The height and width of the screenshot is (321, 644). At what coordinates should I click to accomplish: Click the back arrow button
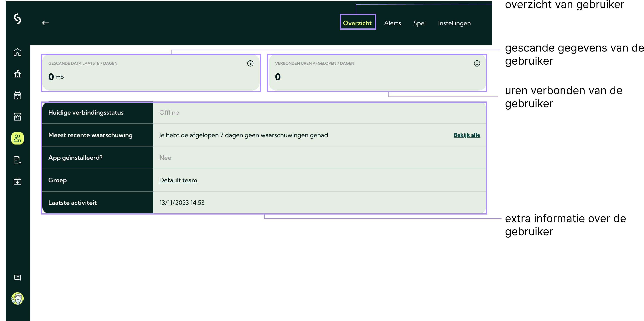[46, 23]
